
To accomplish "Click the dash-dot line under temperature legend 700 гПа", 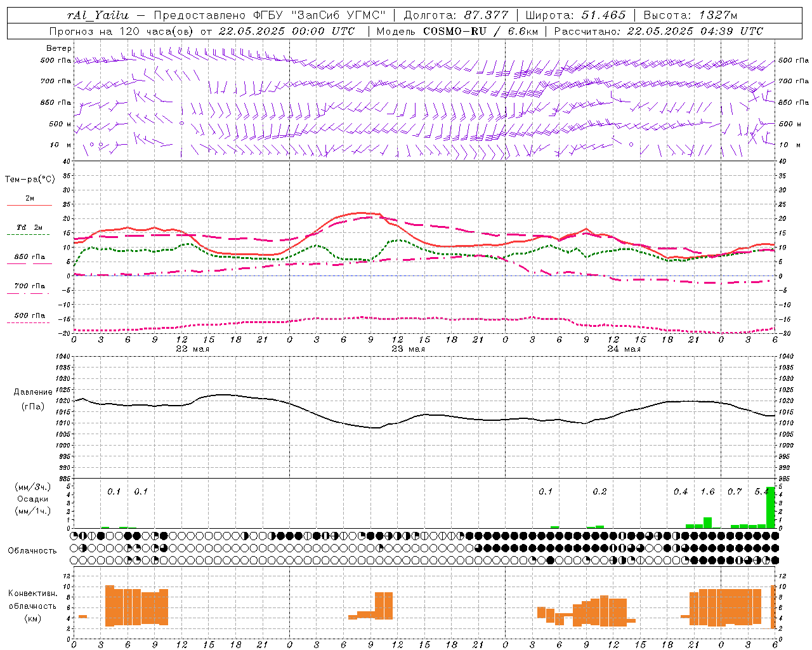I will click(x=29, y=293).
